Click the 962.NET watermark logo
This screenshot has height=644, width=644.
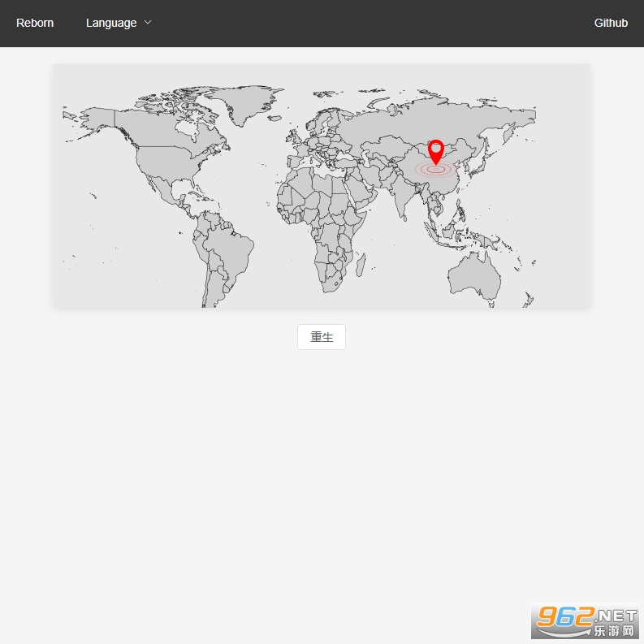[x=586, y=623]
